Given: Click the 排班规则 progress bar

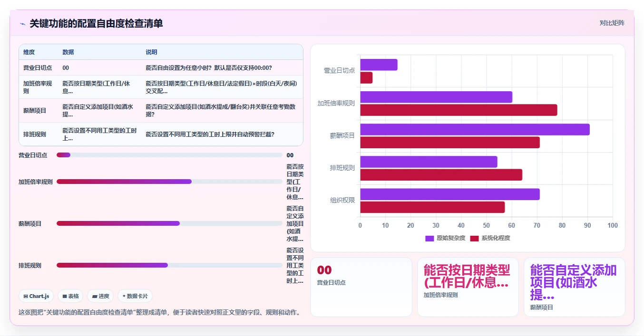Looking at the screenshot, I should 169,265.
